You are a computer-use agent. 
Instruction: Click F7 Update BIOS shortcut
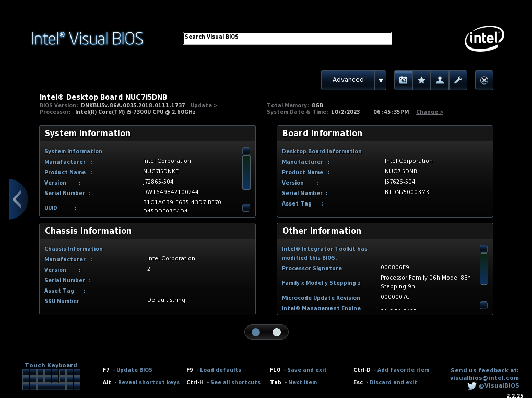pos(127,370)
